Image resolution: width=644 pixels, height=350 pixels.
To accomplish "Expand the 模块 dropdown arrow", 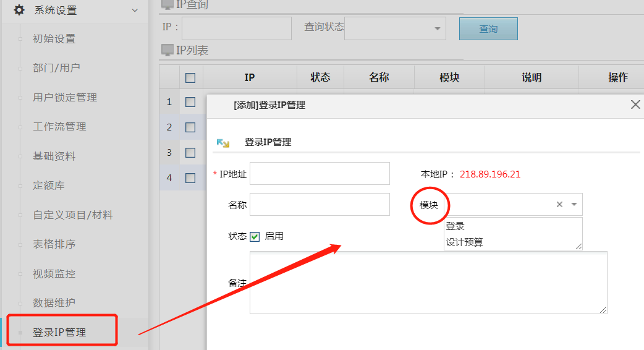I will pos(574,204).
